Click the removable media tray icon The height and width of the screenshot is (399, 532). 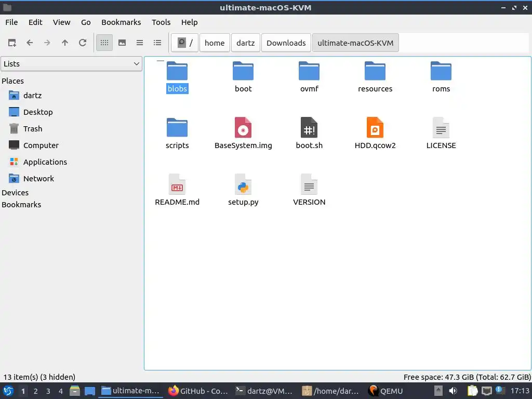click(x=438, y=391)
